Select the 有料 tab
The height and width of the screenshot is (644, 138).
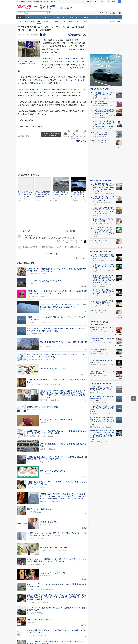tap(95, 17)
